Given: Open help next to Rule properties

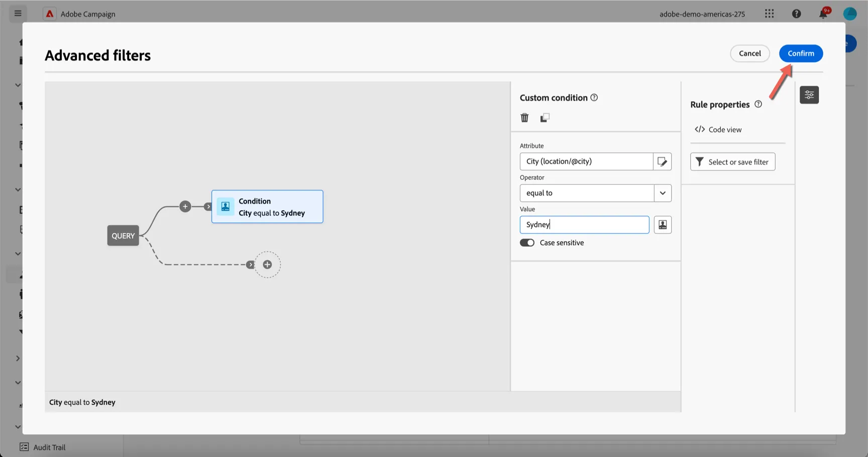Looking at the screenshot, I should click(x=758, y=104).
